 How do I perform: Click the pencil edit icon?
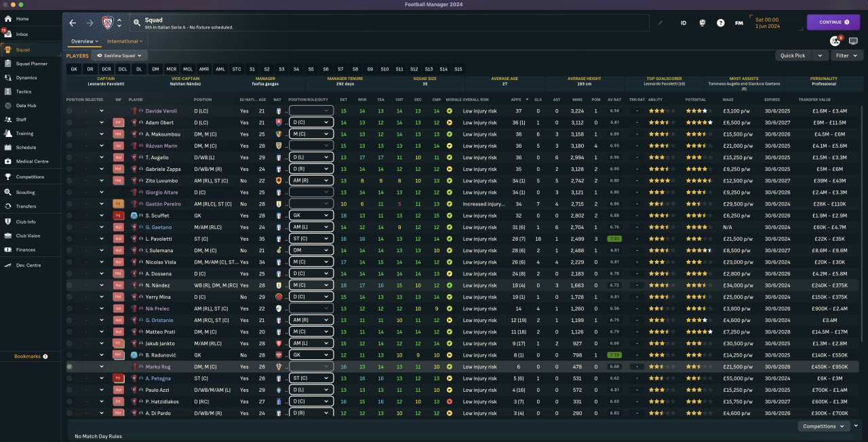(661, 22)
